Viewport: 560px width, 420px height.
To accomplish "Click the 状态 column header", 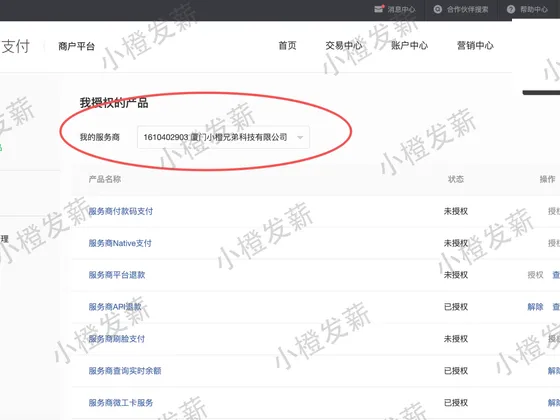I will (x=456, y=179).
